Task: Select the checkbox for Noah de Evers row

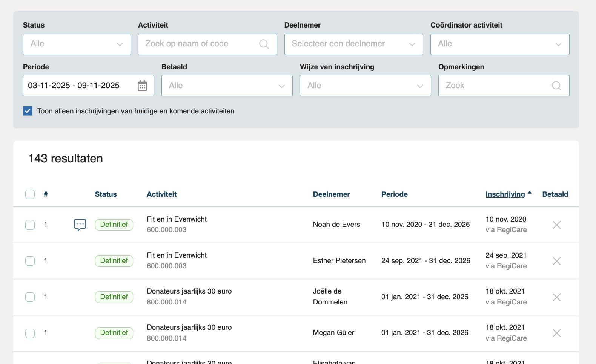Action: 30,225
